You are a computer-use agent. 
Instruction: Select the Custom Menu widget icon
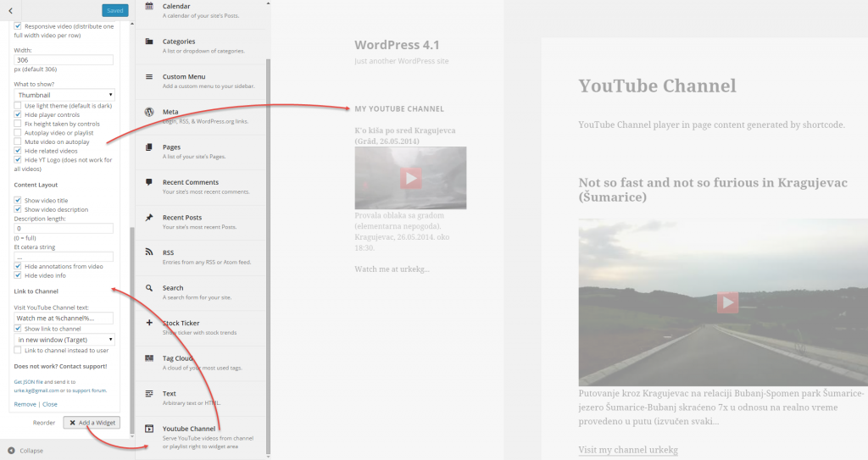[149, 77]
